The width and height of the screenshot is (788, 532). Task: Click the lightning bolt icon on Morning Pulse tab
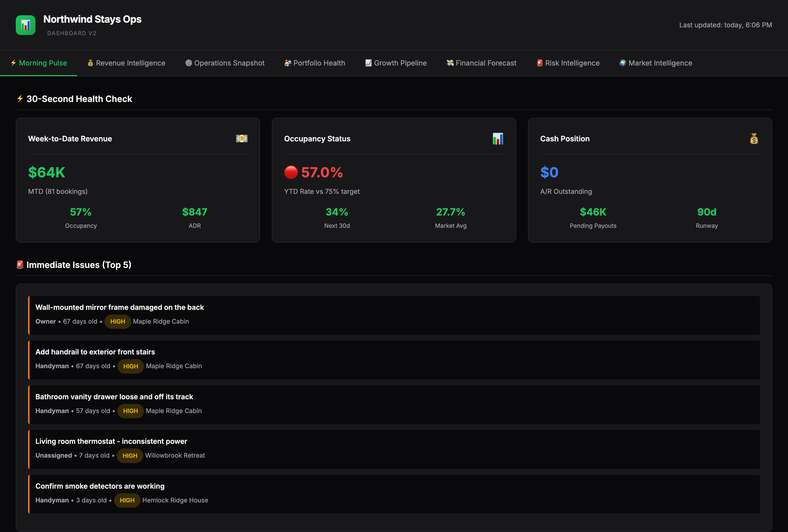coord(13,63)
